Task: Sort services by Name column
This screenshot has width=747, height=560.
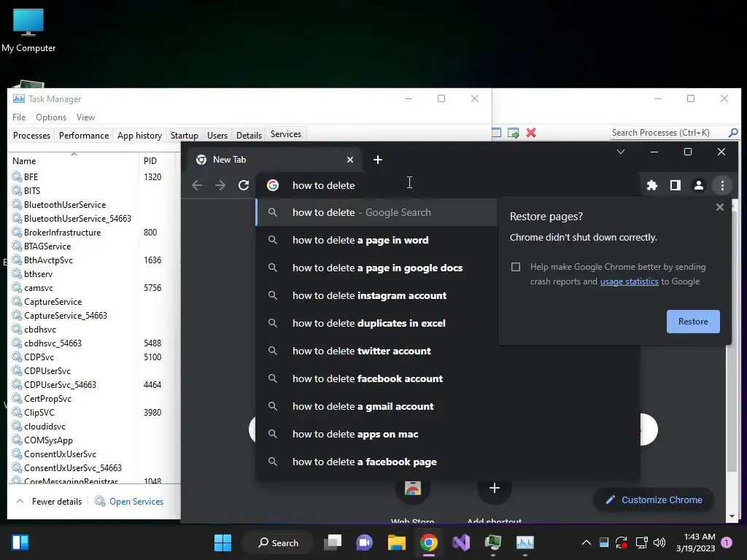Action: (74, 161)
